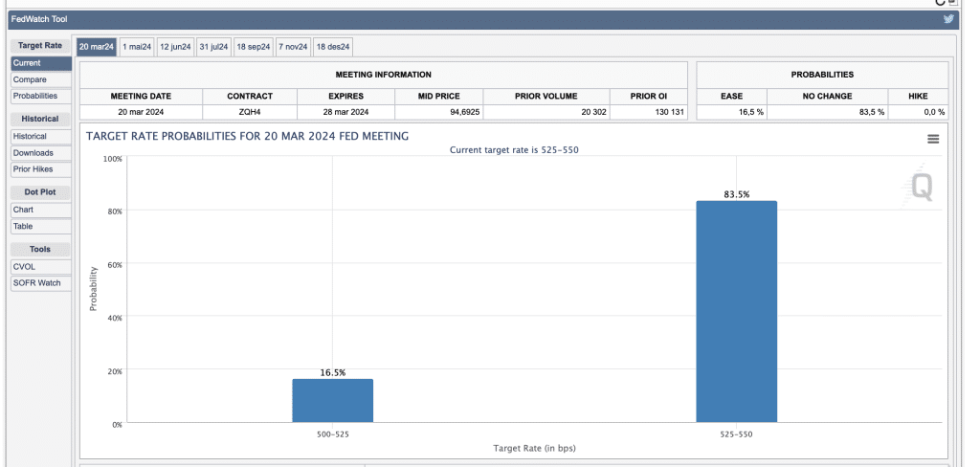Image resolution: width=980 pixels, height=467 pixels.
Task: Click the 20 mar 2024 meeting date cell
Action: point(141,113)
